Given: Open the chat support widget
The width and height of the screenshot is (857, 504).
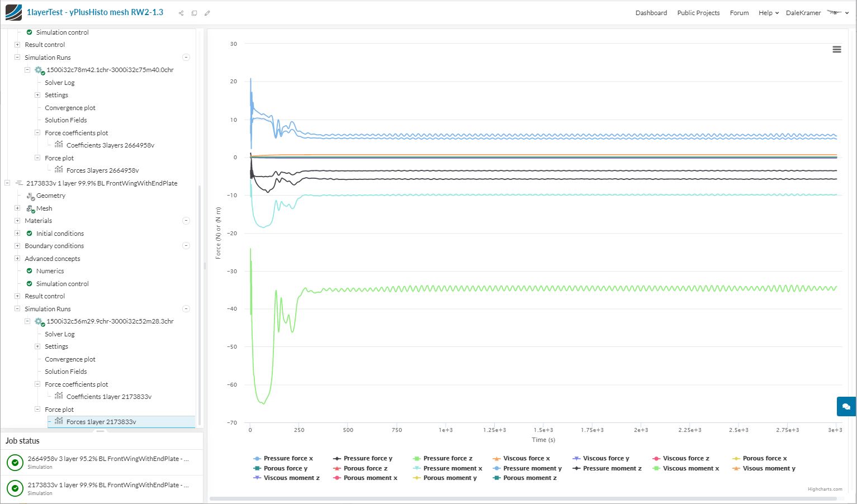Looking at the screenshot, I should point(846,407).
